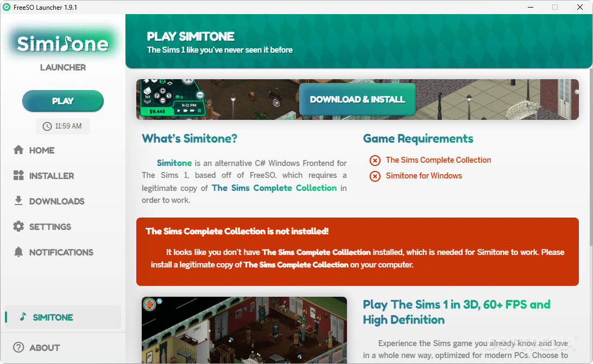Click the question mark icon beside ABOUT
Image resolution: width=593 pixels, height=364 pixels.
point(18,347)
